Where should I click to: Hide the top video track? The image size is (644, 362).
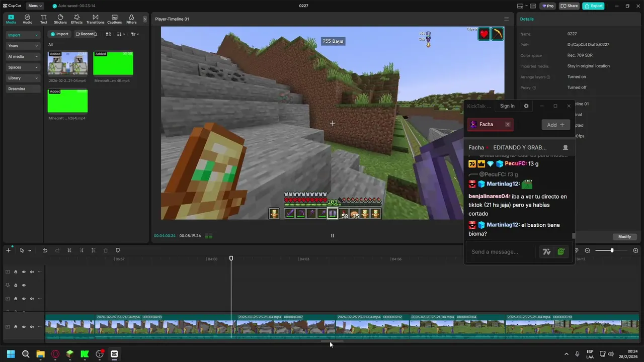click(x=24, y=272)
